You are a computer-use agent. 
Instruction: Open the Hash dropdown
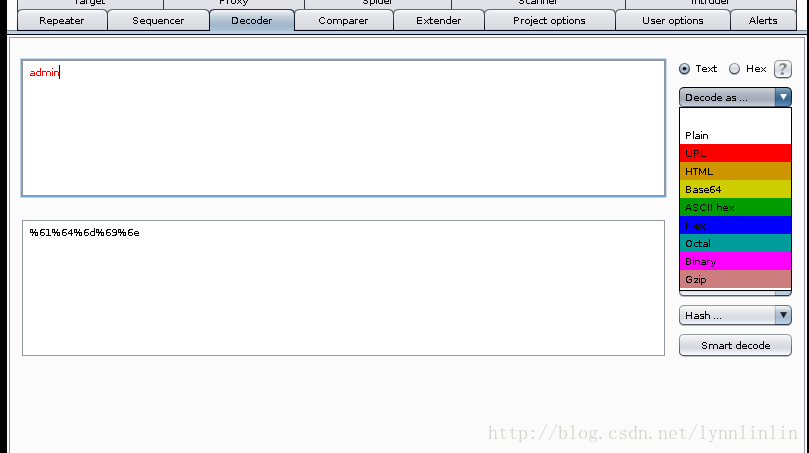coord(735,315)
